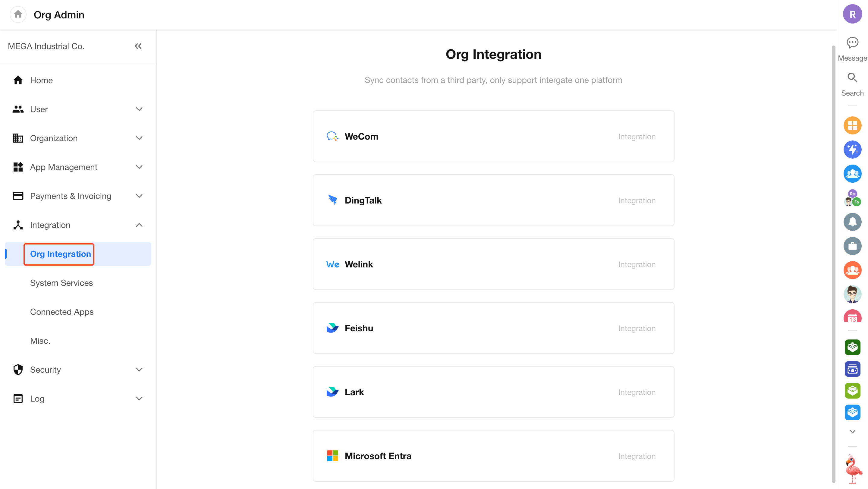Click the purple R profile avatar
Image resolution: width=868 pixels, height=489 pixels.
point(852,14)
